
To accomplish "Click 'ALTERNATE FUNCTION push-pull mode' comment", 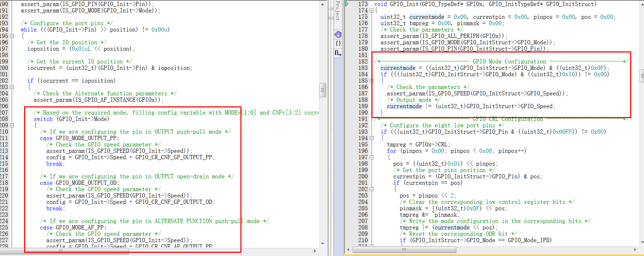I will [x=207, y=221].
